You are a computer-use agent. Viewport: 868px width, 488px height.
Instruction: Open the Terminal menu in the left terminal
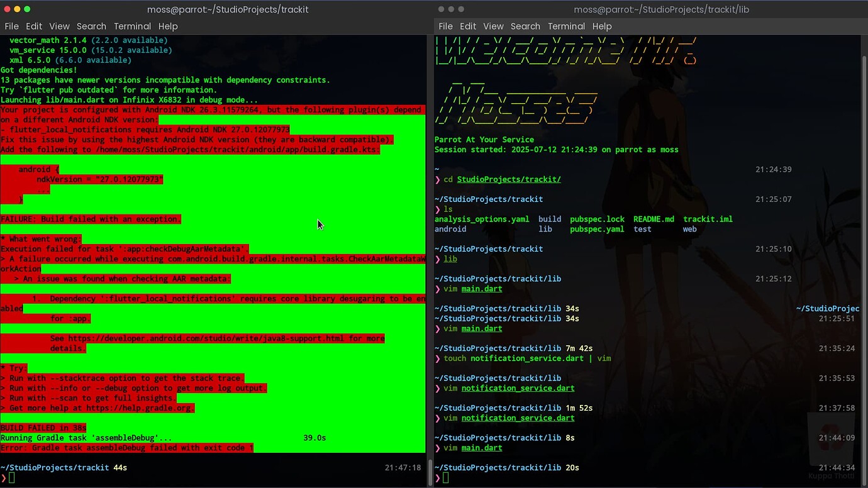(x=132, y=26)
